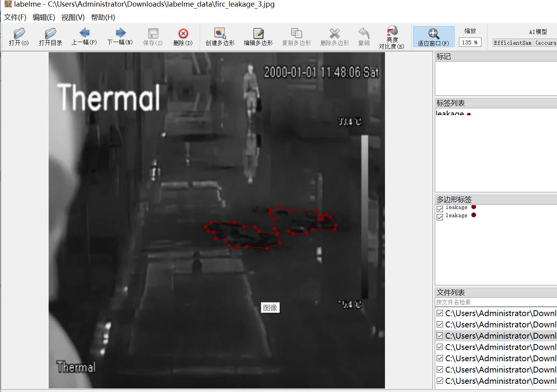The image size is (557, 392).
Task: Open the EfficientSam AI model dropdown
Action: click(525, 43)
